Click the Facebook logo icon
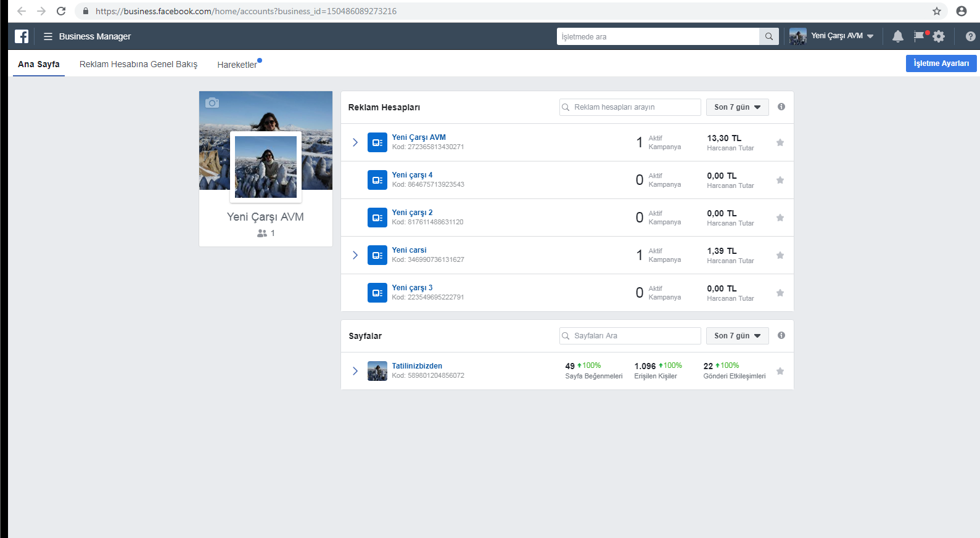The width and height of the screenshot is (980, 538). 22,36
